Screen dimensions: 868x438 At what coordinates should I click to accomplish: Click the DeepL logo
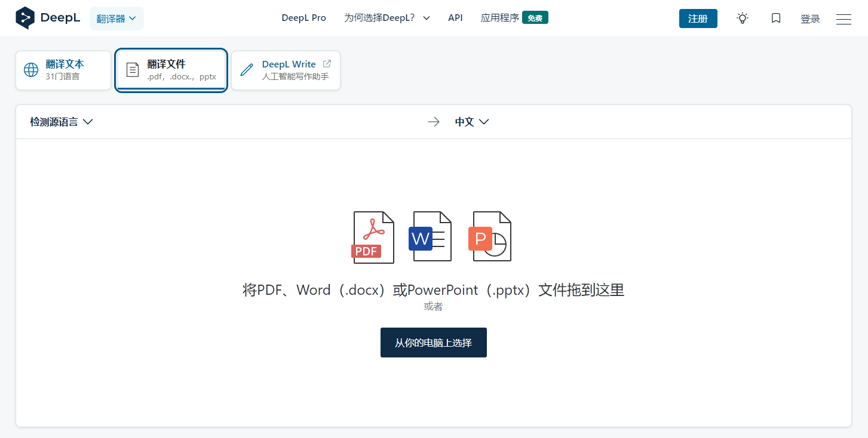coord(47,18)
